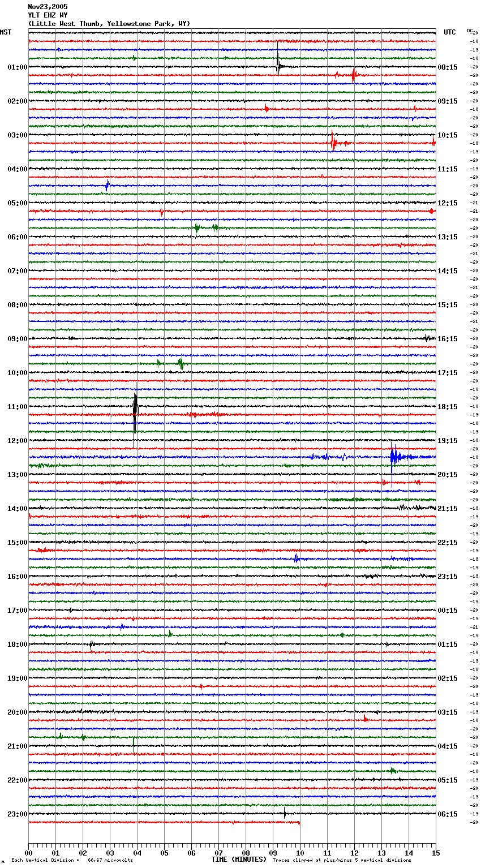Click the red burst below 03:00 trace
481x868 pixels.
(x=334, y=141)
